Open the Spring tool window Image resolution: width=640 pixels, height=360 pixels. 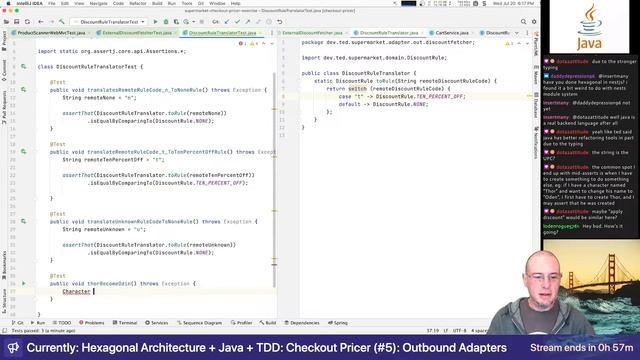pyautogui.click(x=338, y=323)
